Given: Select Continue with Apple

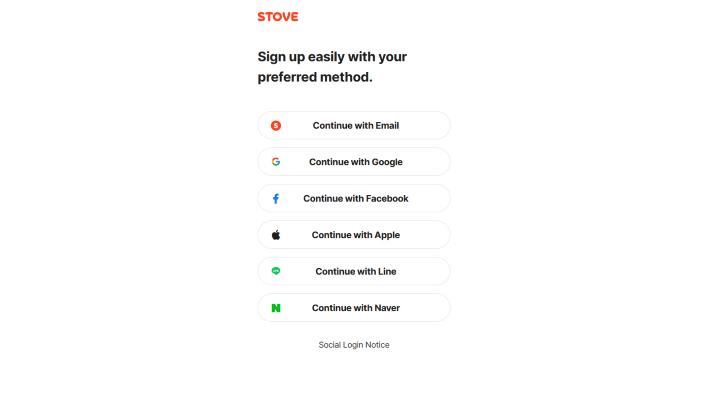Looking at the screenshot, I should 355,235.
